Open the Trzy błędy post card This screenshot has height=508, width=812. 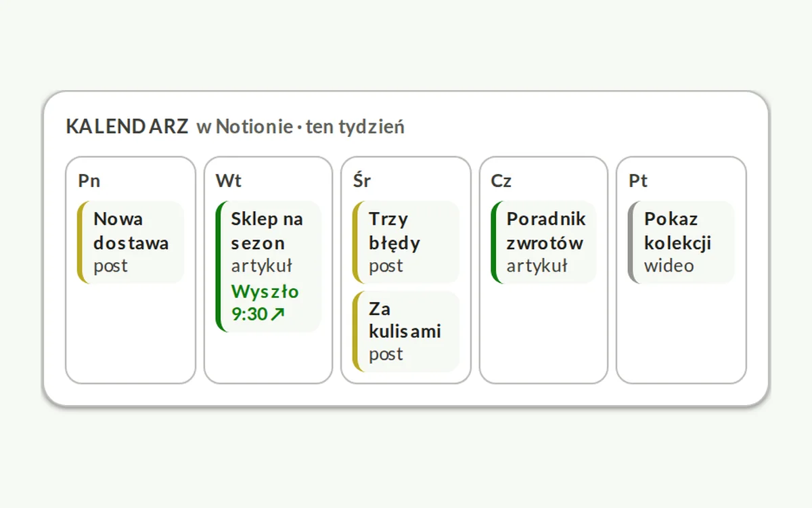406,242
